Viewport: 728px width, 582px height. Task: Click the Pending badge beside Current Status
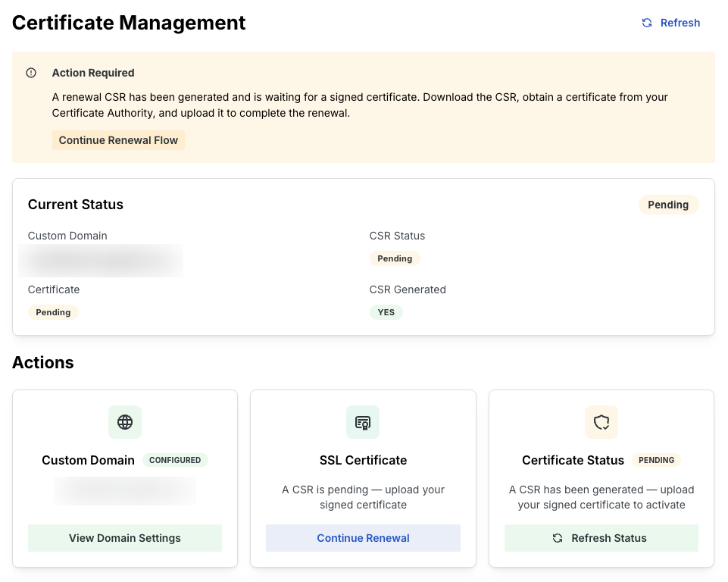click(668, 205)
